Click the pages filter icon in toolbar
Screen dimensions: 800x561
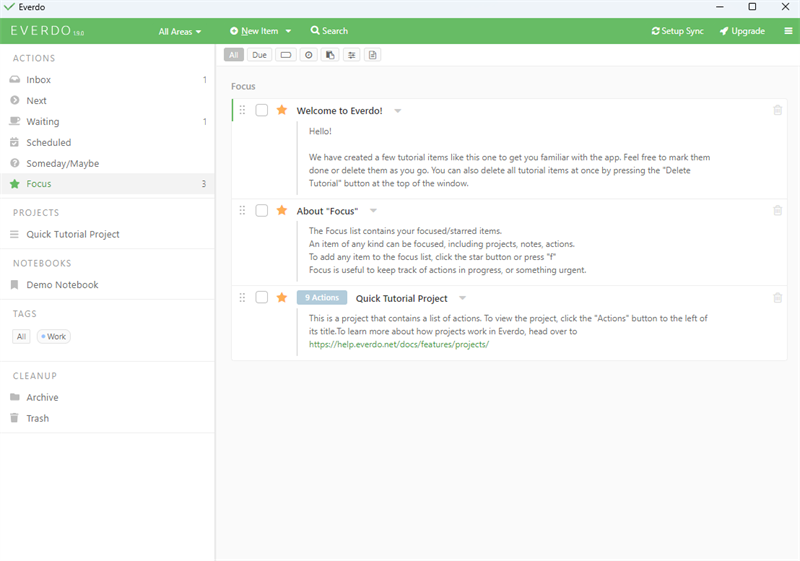(330, 55)
